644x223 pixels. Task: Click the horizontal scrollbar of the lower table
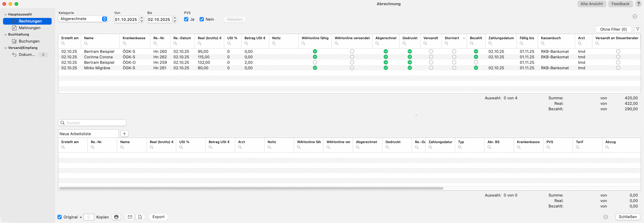[251, 188]
